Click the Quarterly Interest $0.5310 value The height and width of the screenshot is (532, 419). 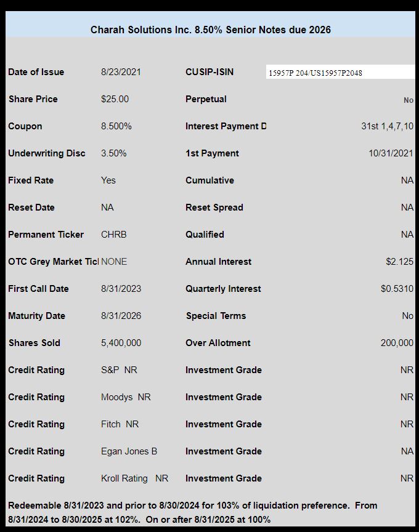pyautogui.click(x=397, y=289)
